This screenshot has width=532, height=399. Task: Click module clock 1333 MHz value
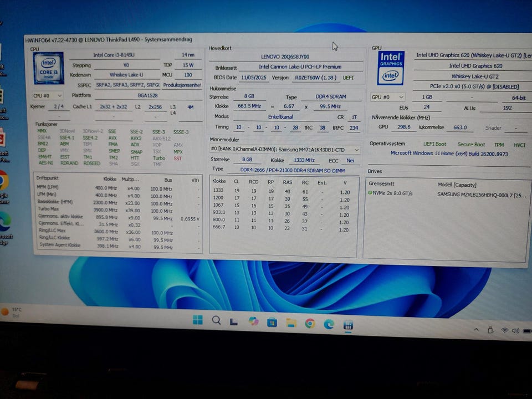[x=304, y=160]
